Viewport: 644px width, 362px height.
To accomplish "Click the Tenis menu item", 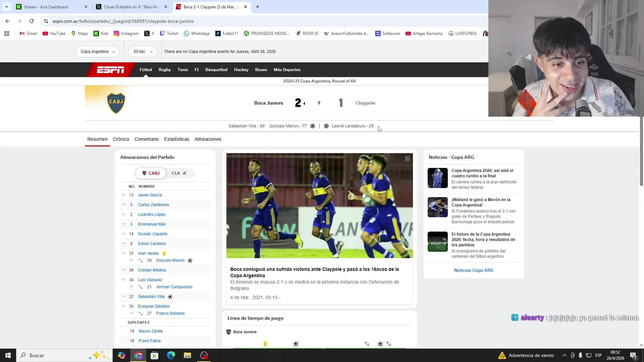I will point(183,70).
